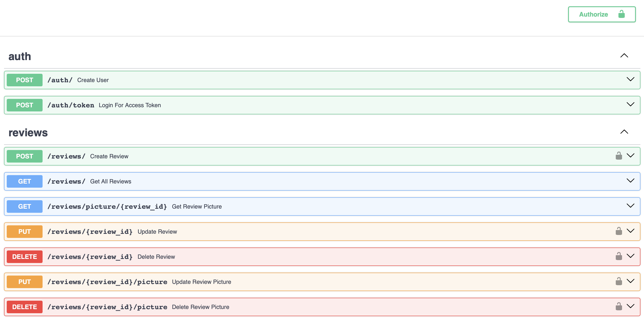Expand the Update Review endpoint arrow
644x326 pixels.
coord(631,231)
